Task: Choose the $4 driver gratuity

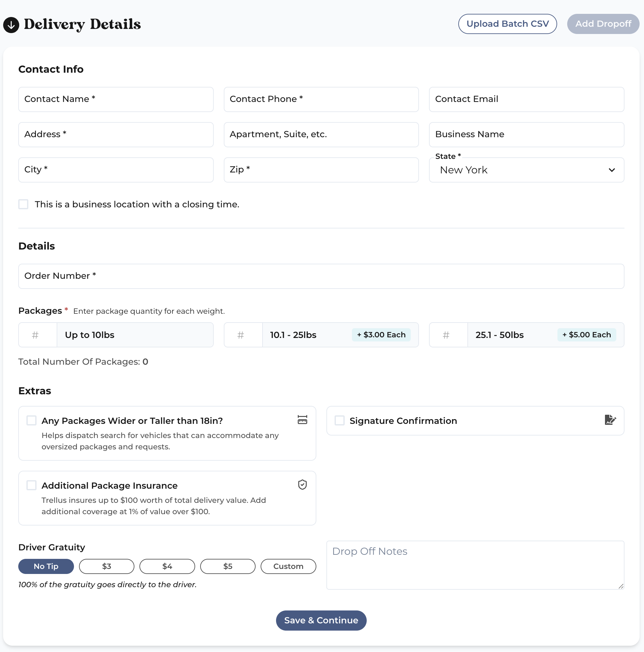Action: coord(167,566)
